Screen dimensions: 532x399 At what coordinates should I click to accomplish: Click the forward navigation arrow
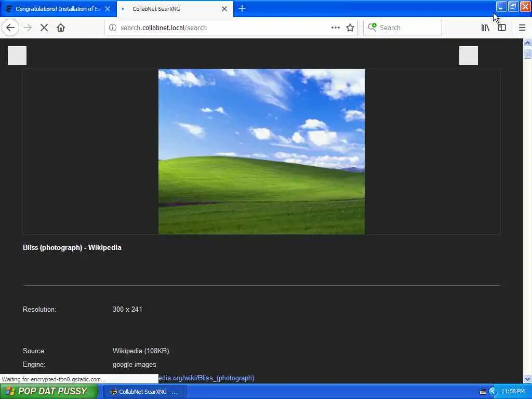point(28,28)
